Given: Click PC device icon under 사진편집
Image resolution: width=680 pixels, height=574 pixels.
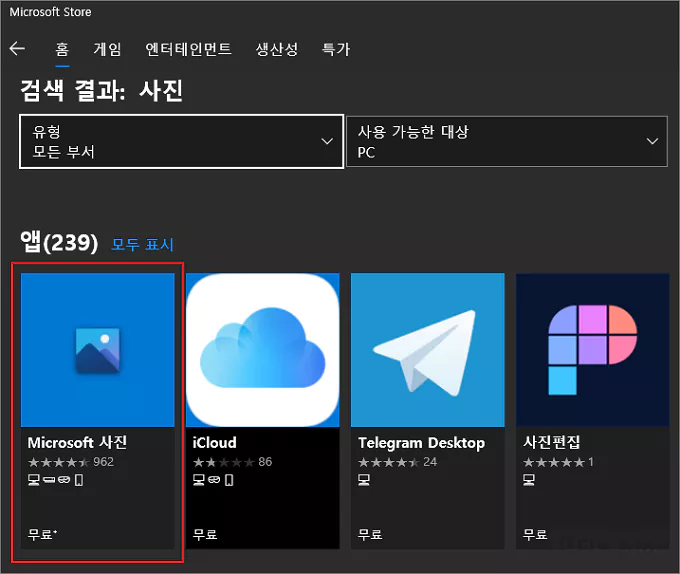Looking at the screenshot, I should tap(529, 480).
